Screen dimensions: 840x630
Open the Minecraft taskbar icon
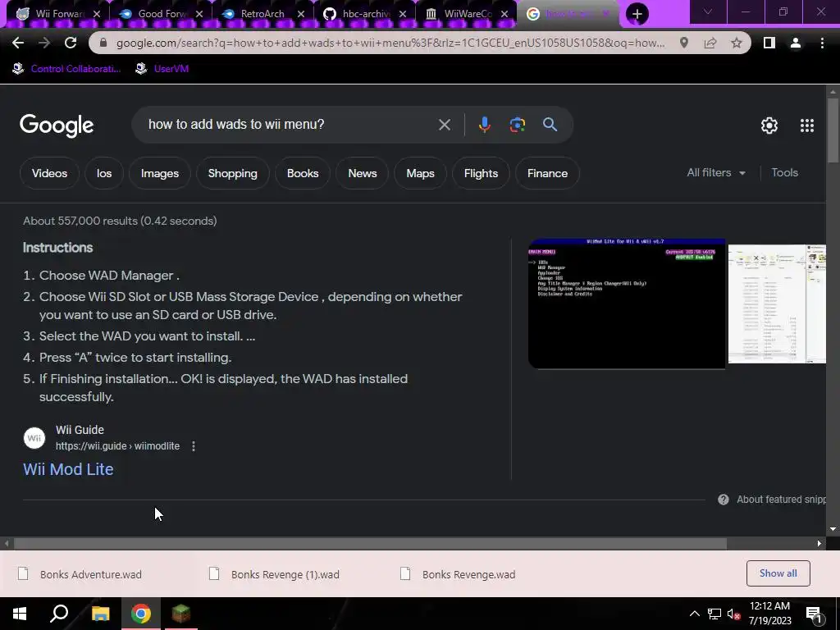181,614
